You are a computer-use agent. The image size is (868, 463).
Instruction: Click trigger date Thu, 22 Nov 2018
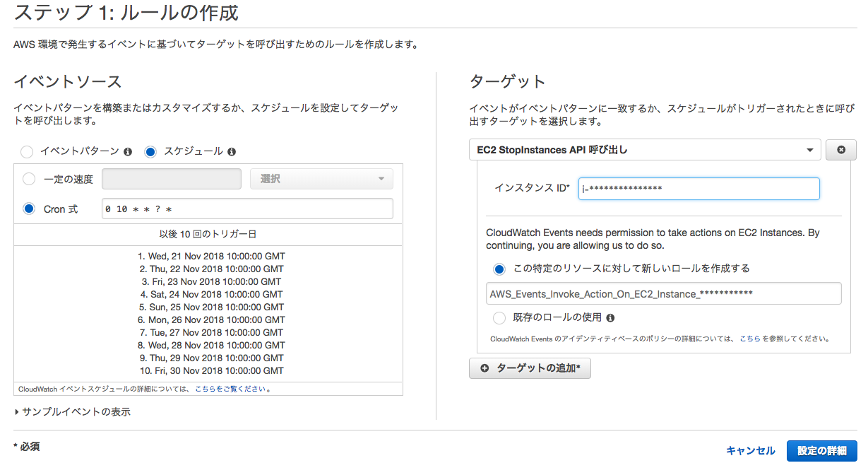211,269
